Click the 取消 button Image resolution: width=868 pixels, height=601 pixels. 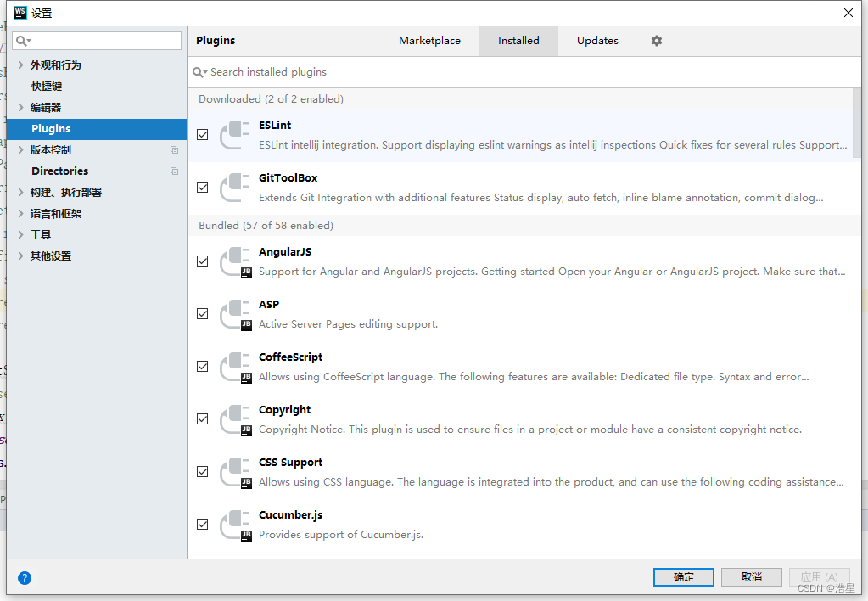[x=751, y=576]
